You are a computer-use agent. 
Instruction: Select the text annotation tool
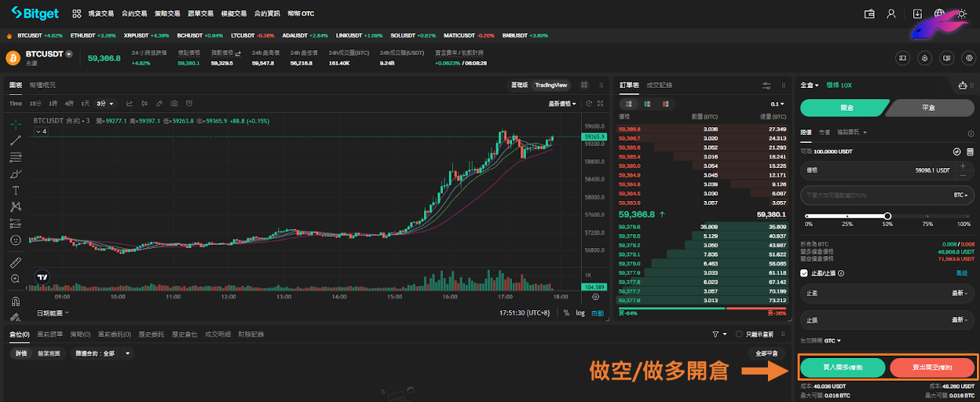16,190
